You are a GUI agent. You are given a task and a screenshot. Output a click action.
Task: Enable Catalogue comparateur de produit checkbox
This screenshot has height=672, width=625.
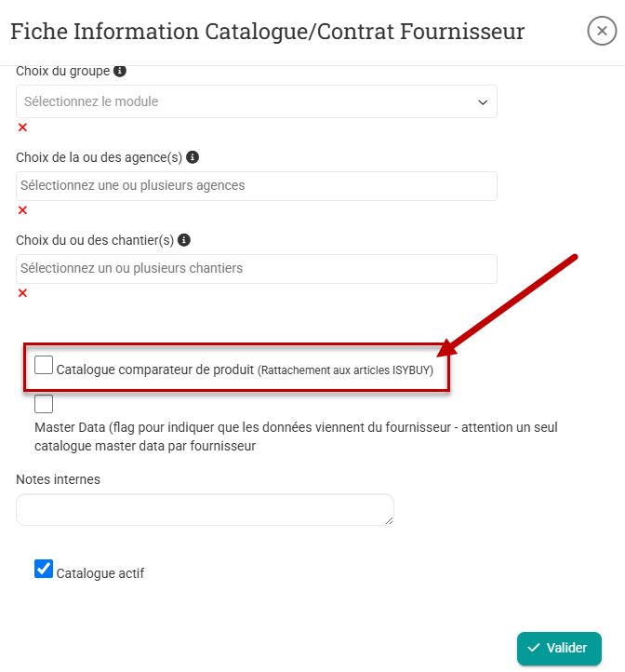point(44,365)
